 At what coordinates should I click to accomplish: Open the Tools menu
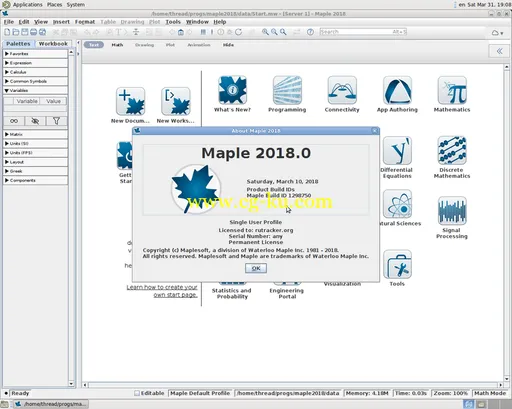tap(173, 22)
